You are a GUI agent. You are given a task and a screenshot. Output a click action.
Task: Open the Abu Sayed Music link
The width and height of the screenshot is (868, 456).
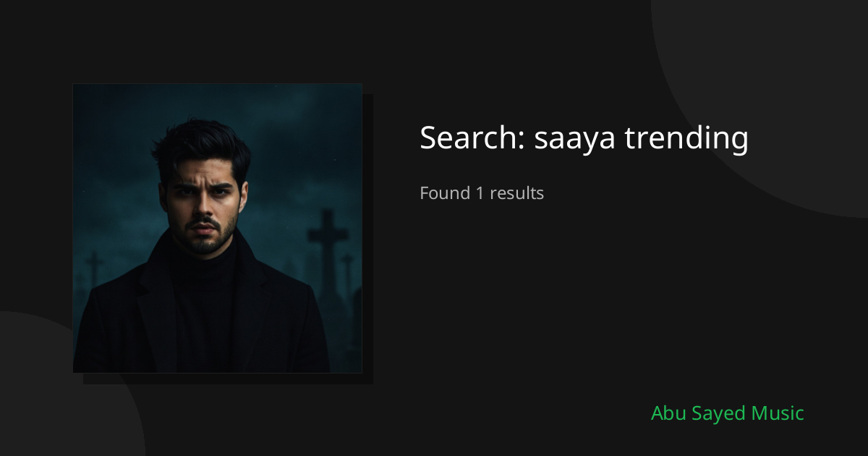coord(727,413)
